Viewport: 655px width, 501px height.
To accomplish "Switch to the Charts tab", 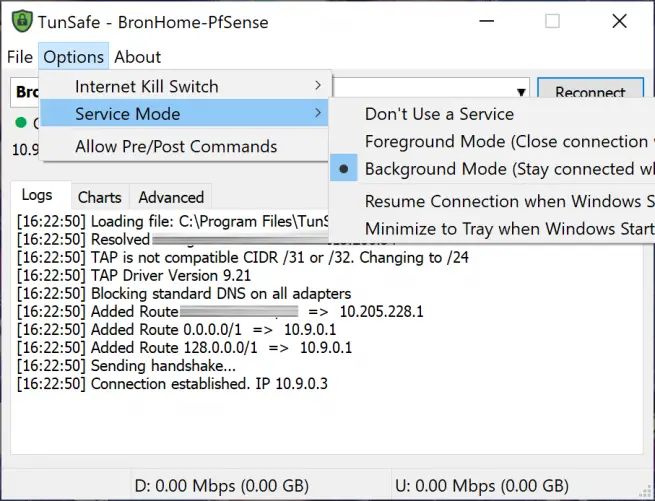I will tap(99, 197).
